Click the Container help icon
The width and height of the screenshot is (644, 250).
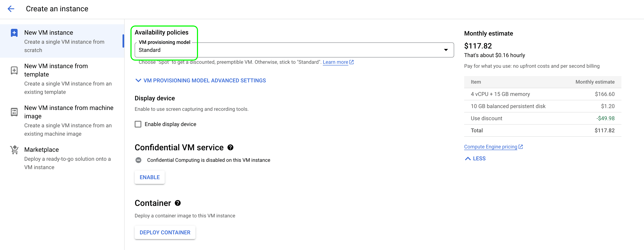click(178, 203)
